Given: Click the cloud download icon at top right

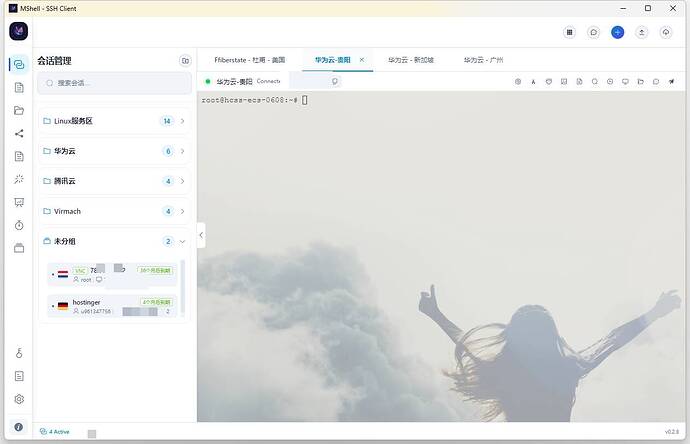Looking at the screenshot, I should point(666,32).
